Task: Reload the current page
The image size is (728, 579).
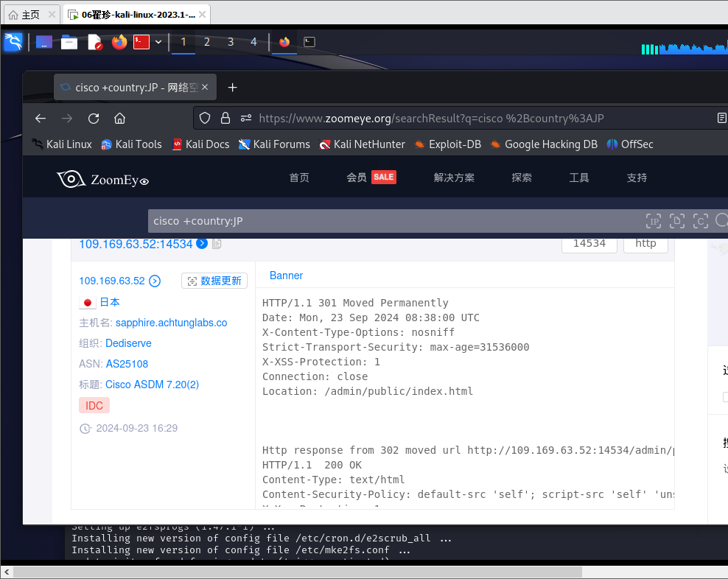Action: pyautogui.click(x=94, y=119)
